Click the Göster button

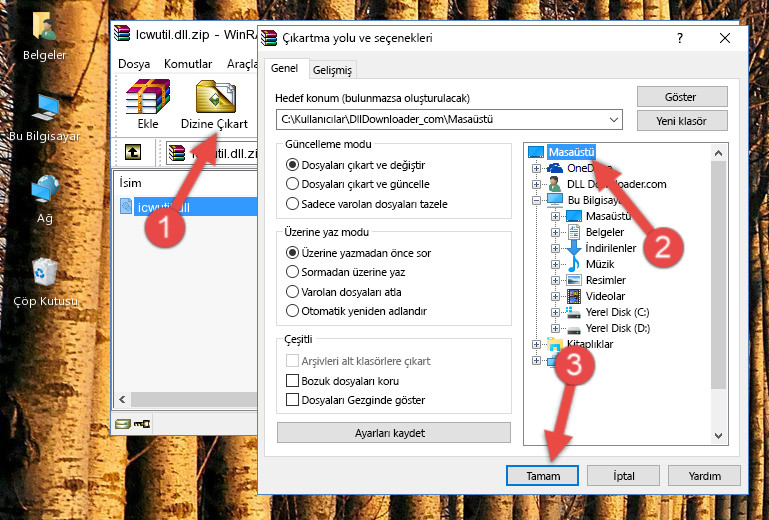(682, 97)
